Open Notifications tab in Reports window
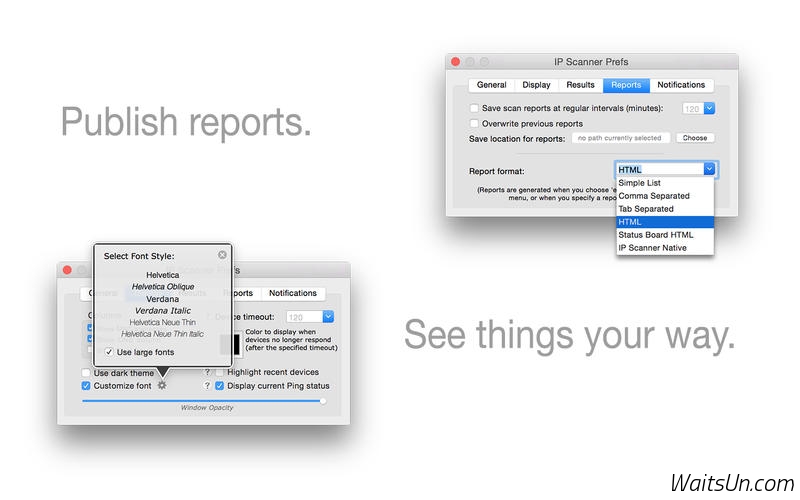The width and height of the screenshot is (800, 500). tap(681, 85)
